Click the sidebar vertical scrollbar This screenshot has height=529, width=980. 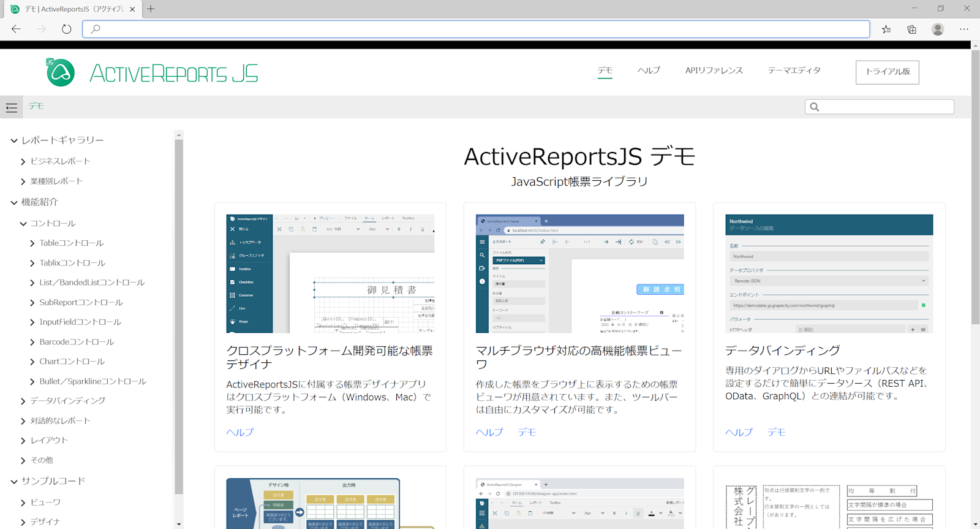[x=179, y=316]
